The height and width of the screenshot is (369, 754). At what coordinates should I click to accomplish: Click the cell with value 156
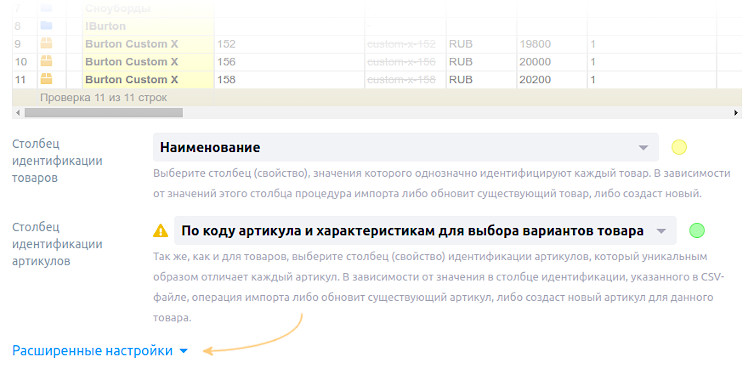click(289, 62)
